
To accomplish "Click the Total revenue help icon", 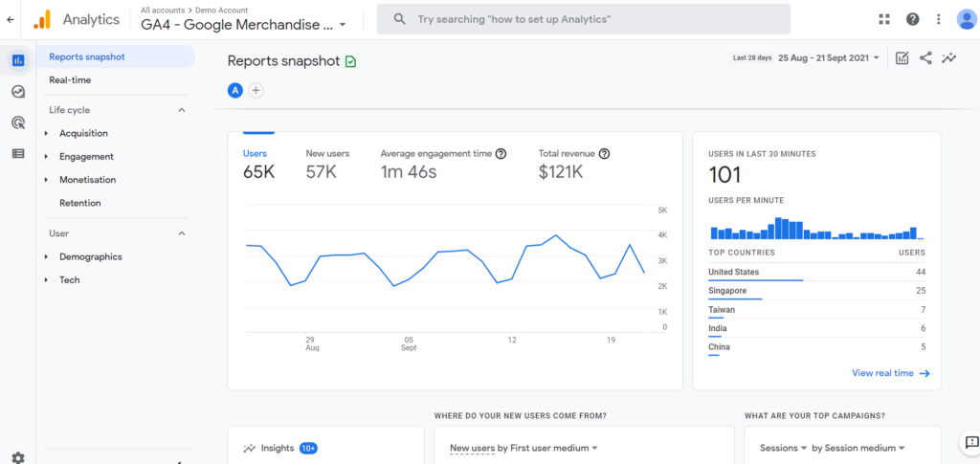I will click(605, 153).
